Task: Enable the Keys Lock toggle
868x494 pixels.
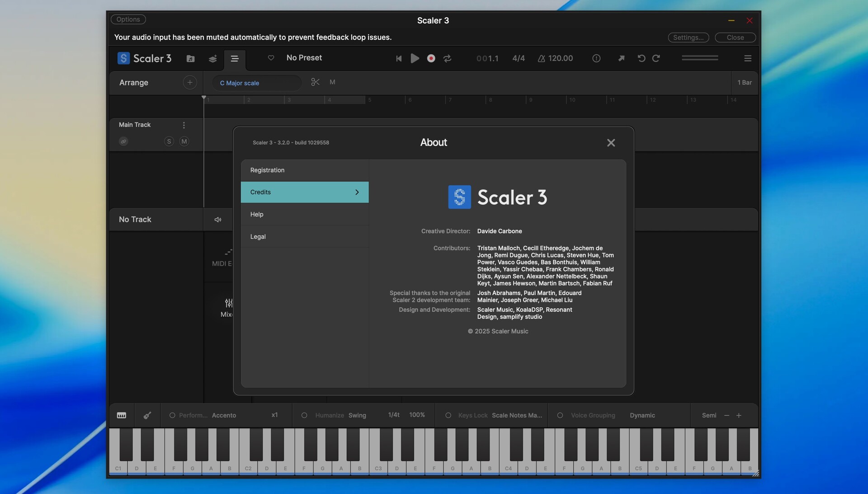Action: click(448, 415)
